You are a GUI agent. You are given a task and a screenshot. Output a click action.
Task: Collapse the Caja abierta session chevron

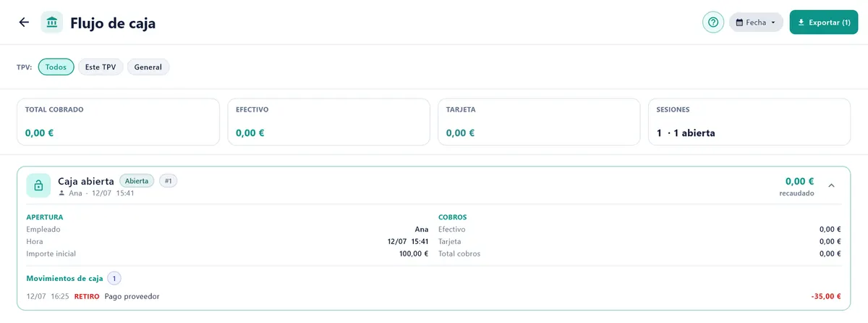tap(831, 185)
